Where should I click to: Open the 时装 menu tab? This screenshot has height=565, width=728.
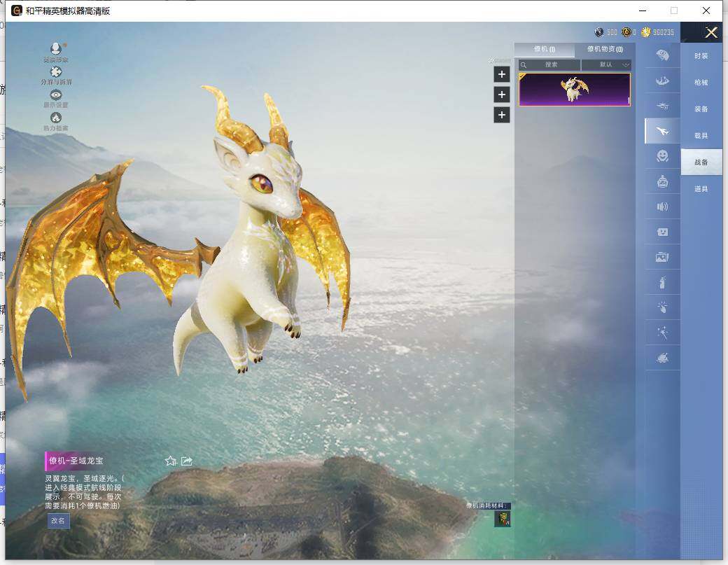click(701, 56)
